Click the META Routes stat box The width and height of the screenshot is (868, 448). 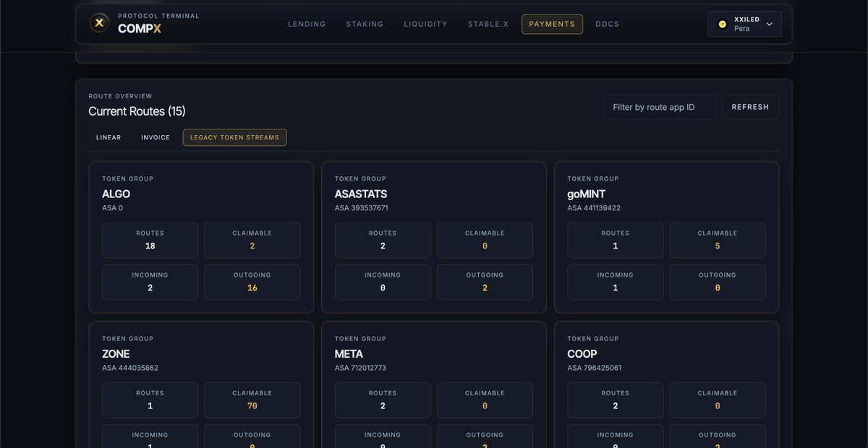click(383, 400)
